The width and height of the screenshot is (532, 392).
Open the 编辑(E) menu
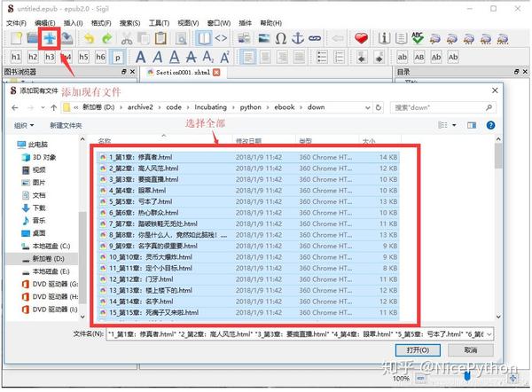[x=45, y=23]
